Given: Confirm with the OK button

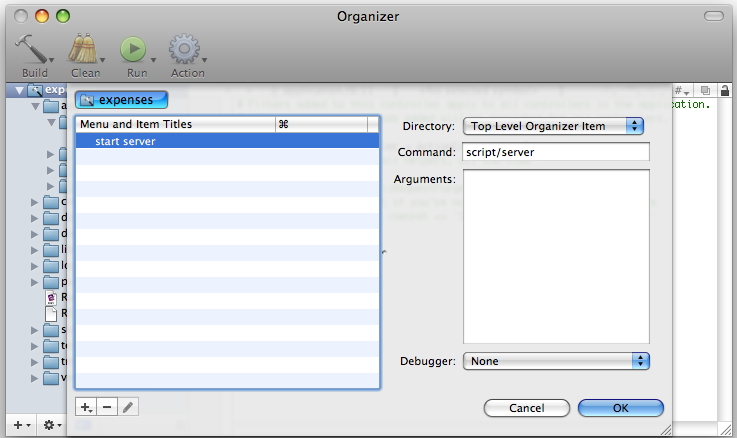Looking at the screenshot, I should (x=620, y=408).
